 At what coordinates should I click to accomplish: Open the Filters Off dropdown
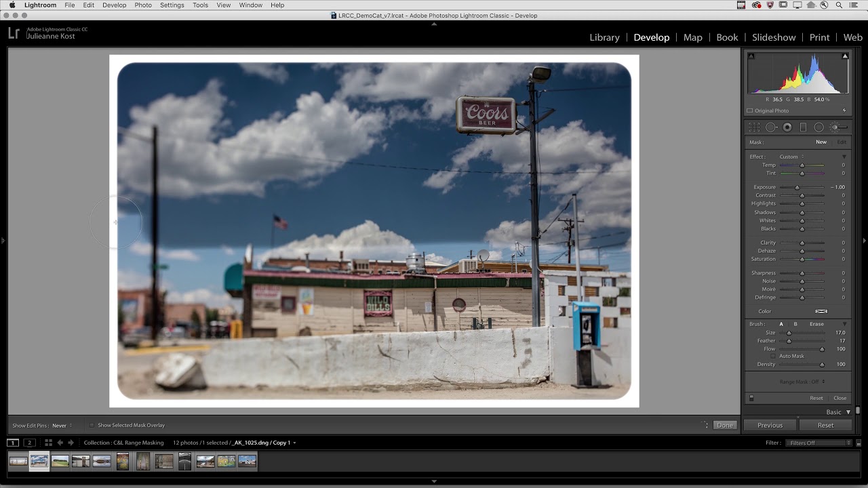pyautogui.click(x=818, y=443)
